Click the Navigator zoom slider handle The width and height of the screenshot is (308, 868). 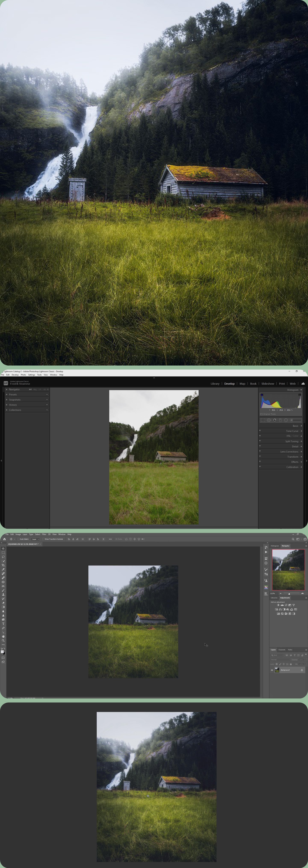pos(289,594)
